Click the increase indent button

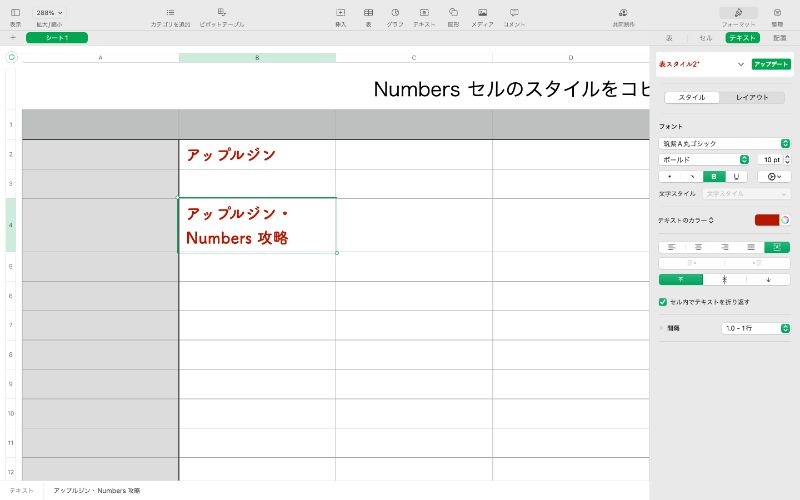[x=757, y=263]
